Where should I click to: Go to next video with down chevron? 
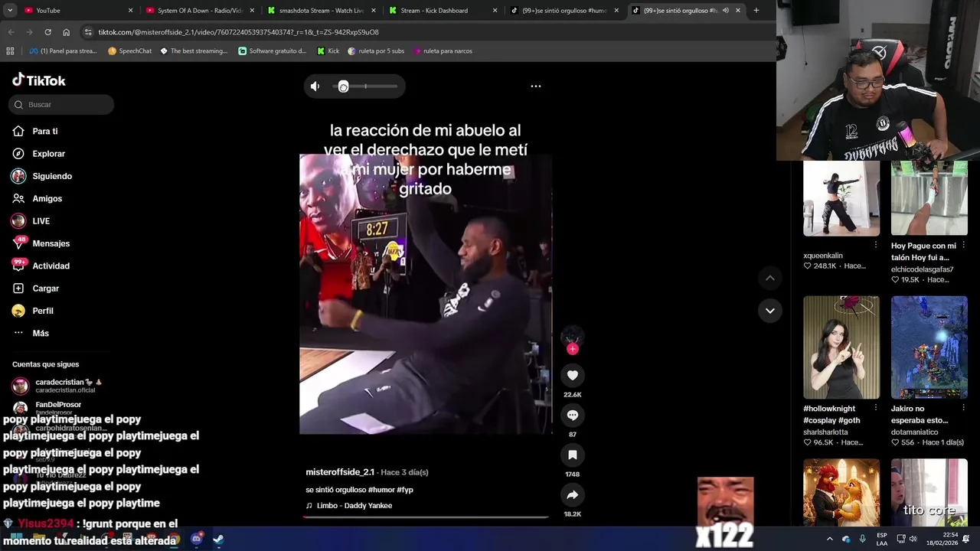click(x=769, y=311)
